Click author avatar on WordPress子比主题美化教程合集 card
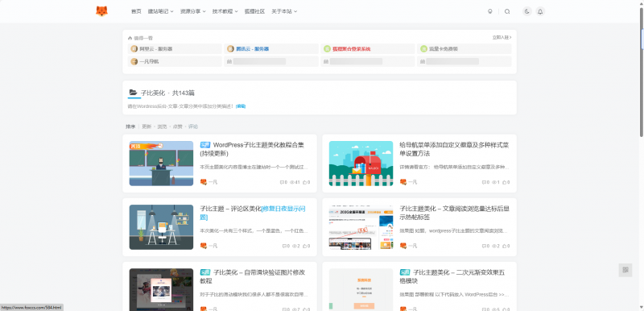This screenshot has height=311, width=644. (204, 182)
